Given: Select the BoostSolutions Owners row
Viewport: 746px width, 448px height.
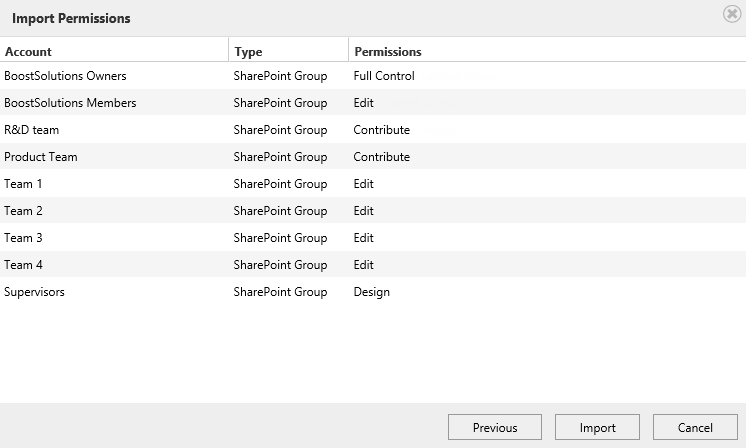Looking at the screenshot, I should point(373,76).
